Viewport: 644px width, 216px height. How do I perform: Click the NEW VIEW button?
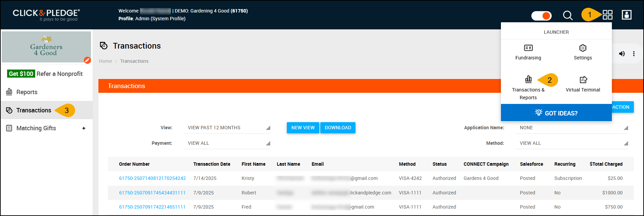pyautogui.click(x=303, y=128)
